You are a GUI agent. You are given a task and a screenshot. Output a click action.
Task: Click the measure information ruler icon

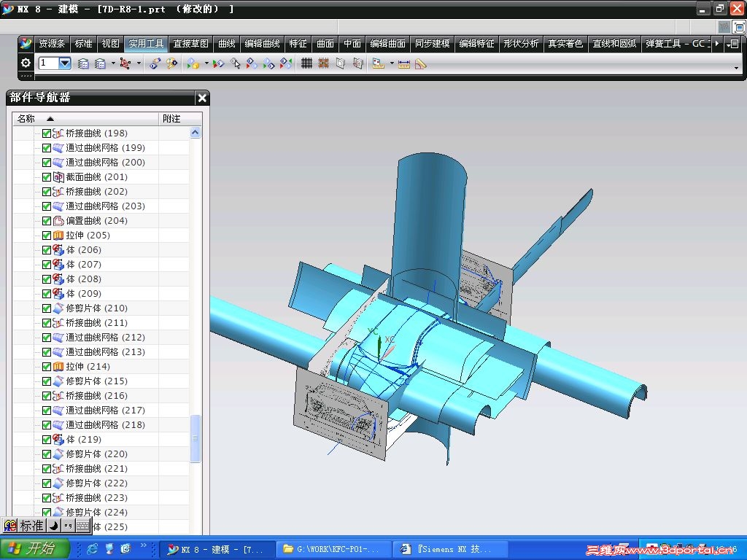379,63
